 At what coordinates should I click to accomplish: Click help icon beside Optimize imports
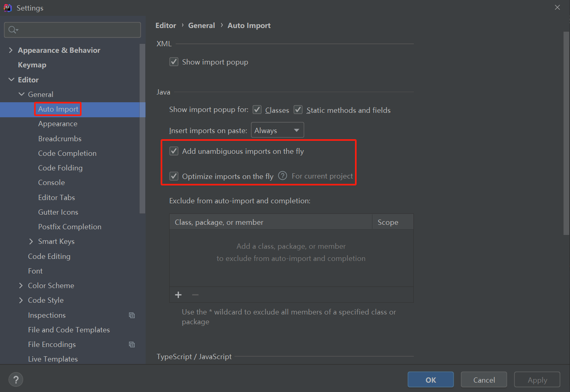(x=283, y=176)
